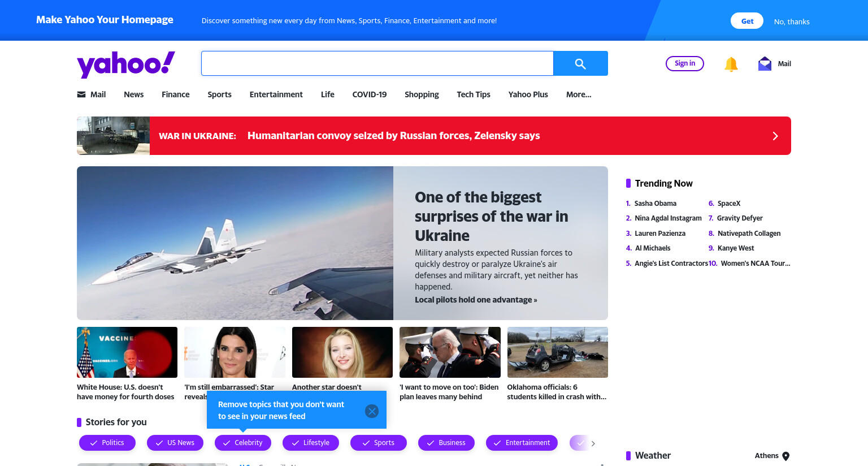Viewport: 868px width, 466px height.
Task: Open 'I'm still embarrassed' story thumbnail
Action: click(235, 352)
